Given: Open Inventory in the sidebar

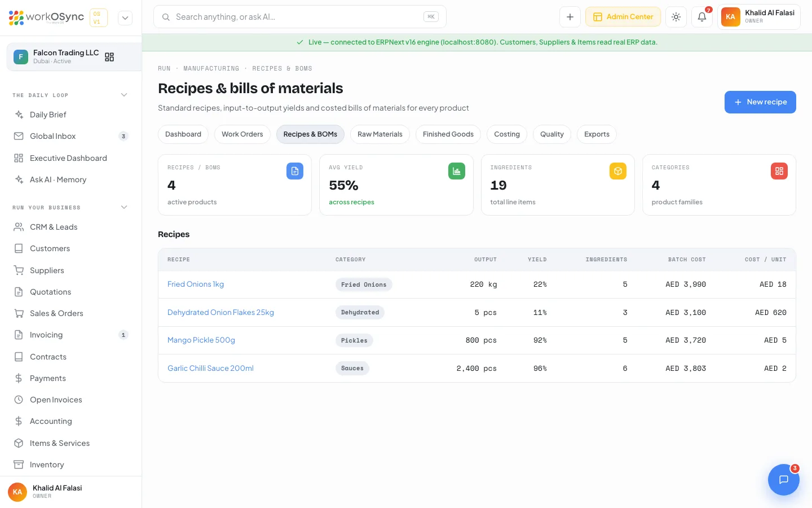Looking at the screenshot, I should point(70,465).
